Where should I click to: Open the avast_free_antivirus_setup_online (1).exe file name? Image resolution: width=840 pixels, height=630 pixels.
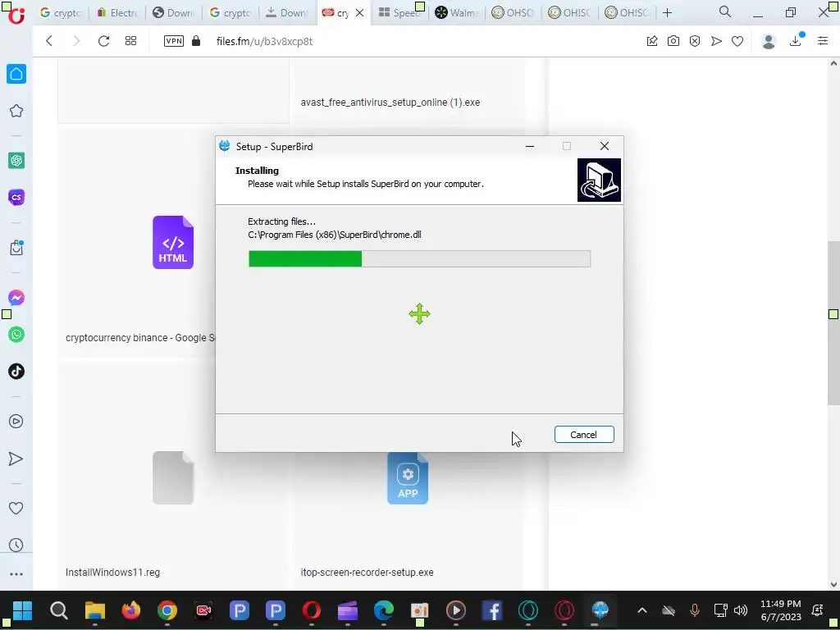coord(390,103)
